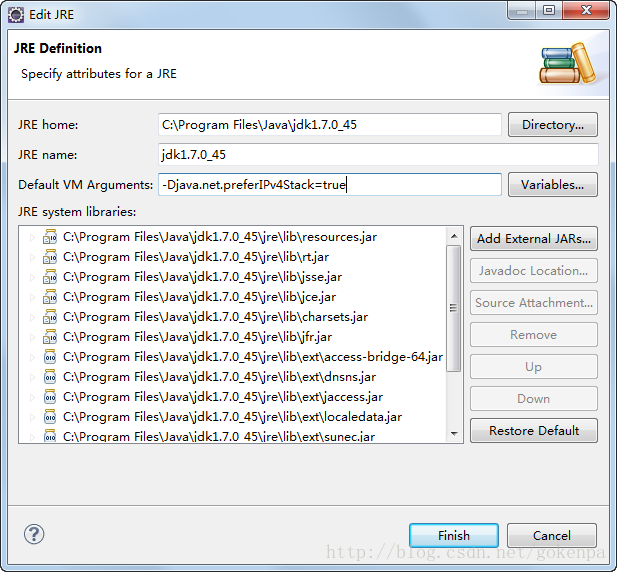
Task: Click the Down button
Action: pyautogui.click(x=534, y=399)
